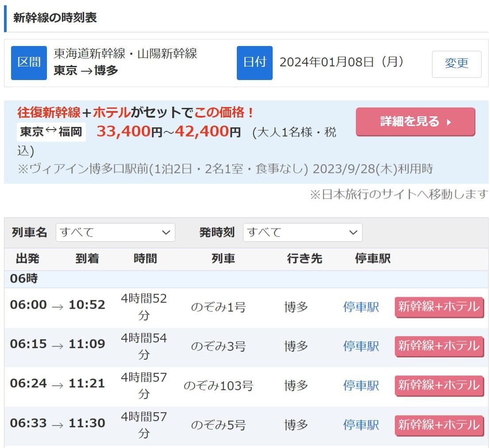The image size is (490, 448).
Task: Open 停車駅 link for のぞみ1号
Action: (361, 307)
